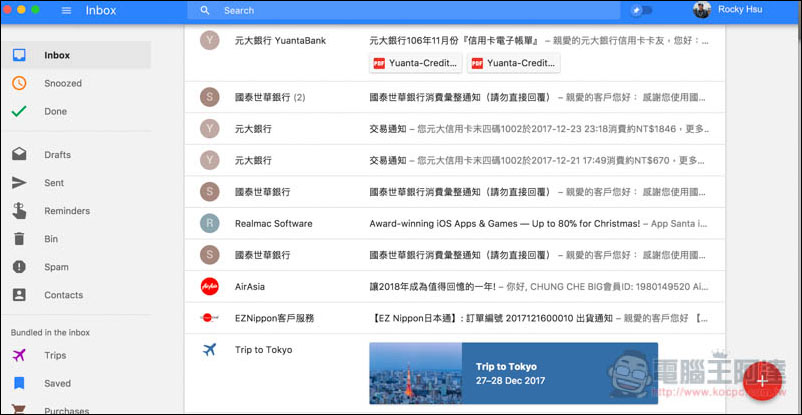
Task: Focus the Search input field
Action: coord(404,10)
